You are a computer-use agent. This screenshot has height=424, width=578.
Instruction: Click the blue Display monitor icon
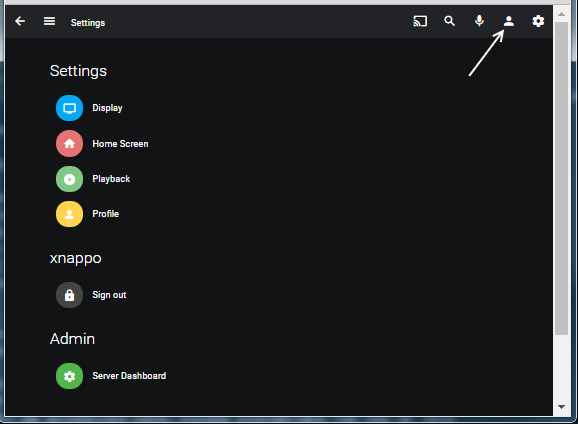coord(69,108)
